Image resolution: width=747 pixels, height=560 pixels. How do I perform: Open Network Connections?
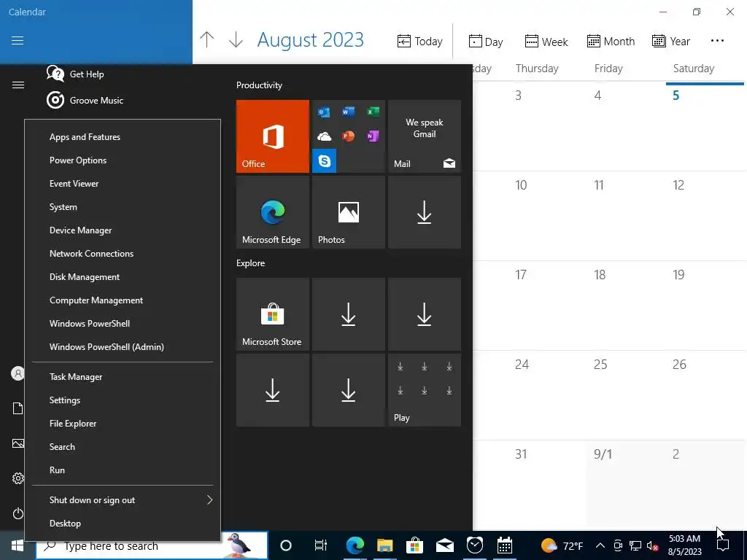point(123,254)
